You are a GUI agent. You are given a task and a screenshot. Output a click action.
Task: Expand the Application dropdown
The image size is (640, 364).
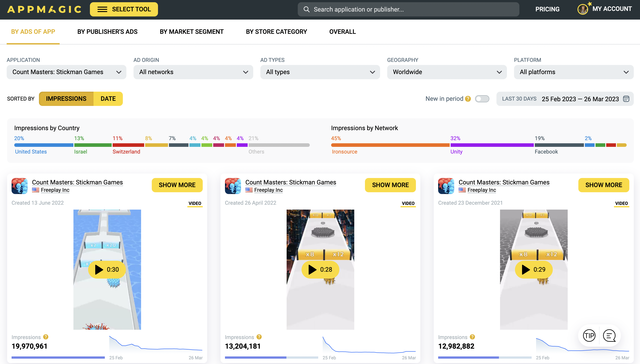tap(67, 72)
